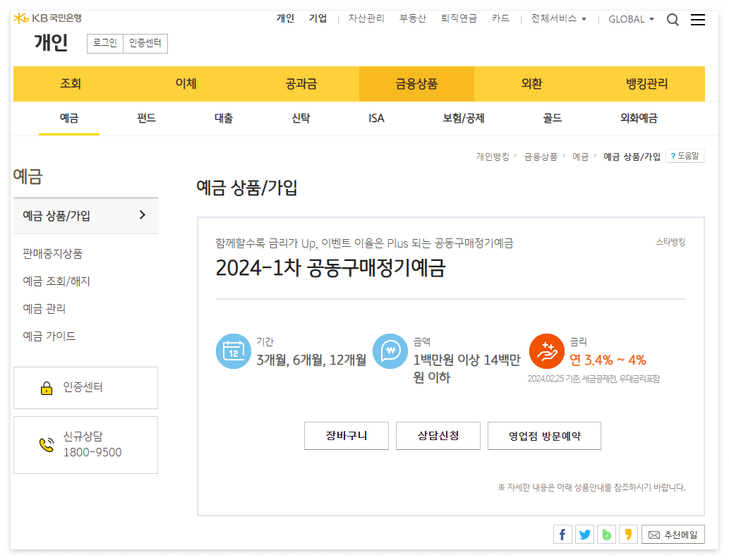Open the 도움말 help button
Image resolution: width=729 pixels, height=560 pixels.
pos(685,157)
